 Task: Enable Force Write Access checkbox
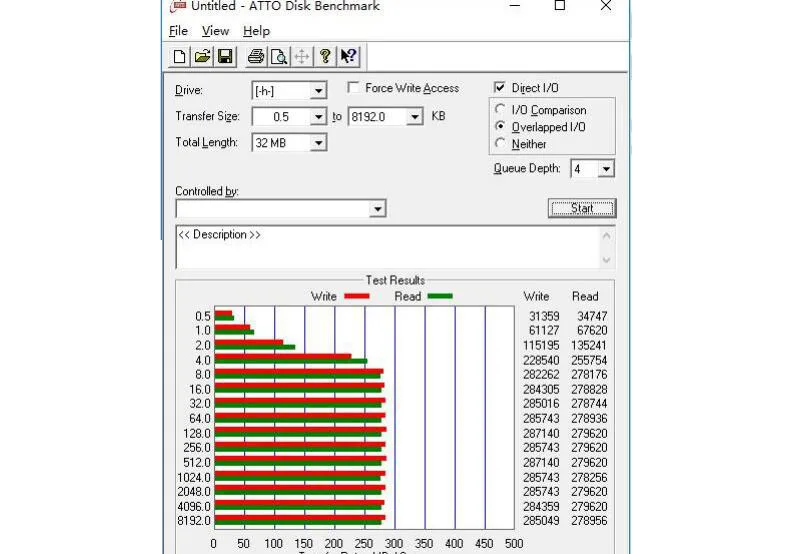pyautogui.click(x=353, y=88)
